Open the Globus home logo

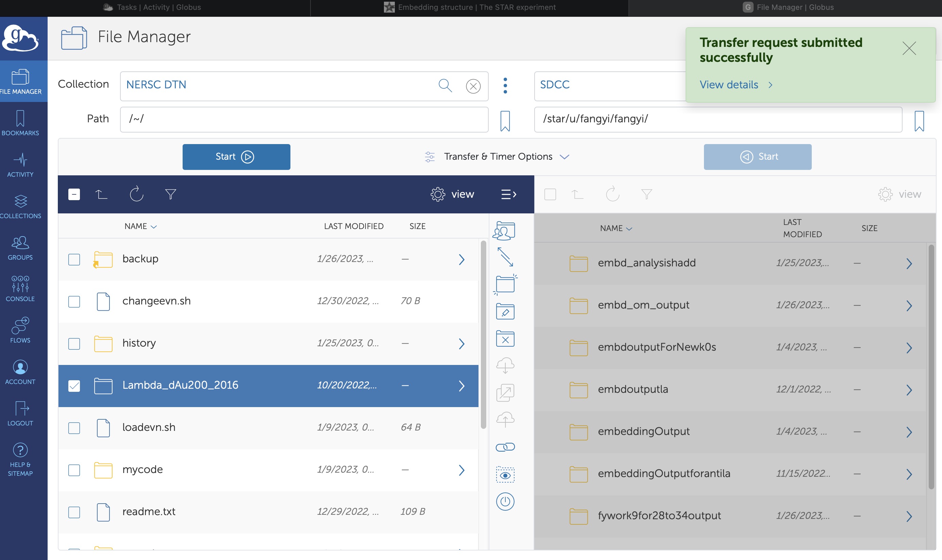point(20,38)
